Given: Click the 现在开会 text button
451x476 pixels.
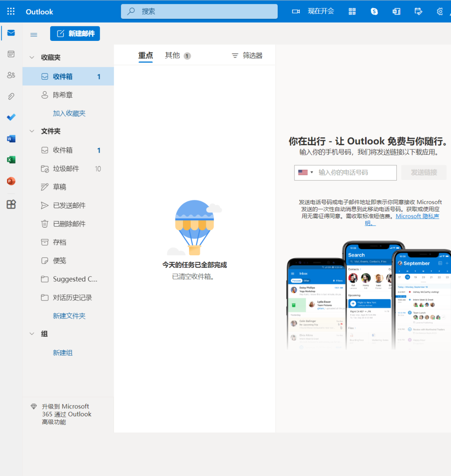Looking at the screenshot, I should (321, 12).
